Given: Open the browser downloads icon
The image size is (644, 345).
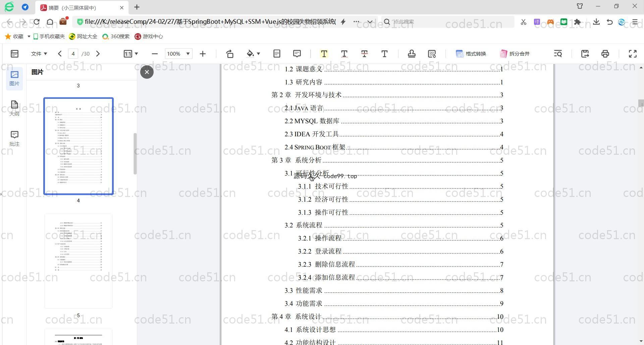Looking at the screenshot, I should click(x=596, y=22).
